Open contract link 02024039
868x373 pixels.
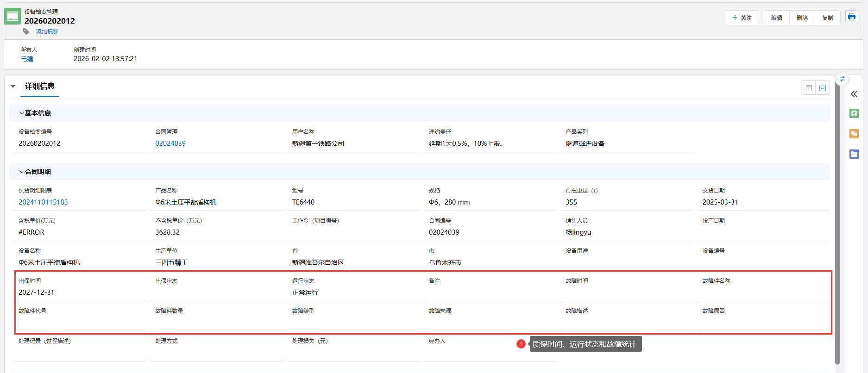pyautogui.click(x=170, y=143)
